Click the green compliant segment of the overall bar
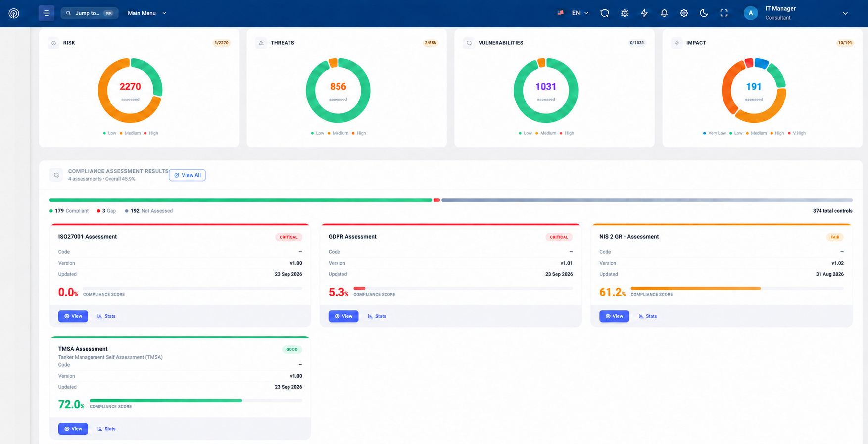Image resolution: width=868 pixels, height=444 pixels. point(241,200)
